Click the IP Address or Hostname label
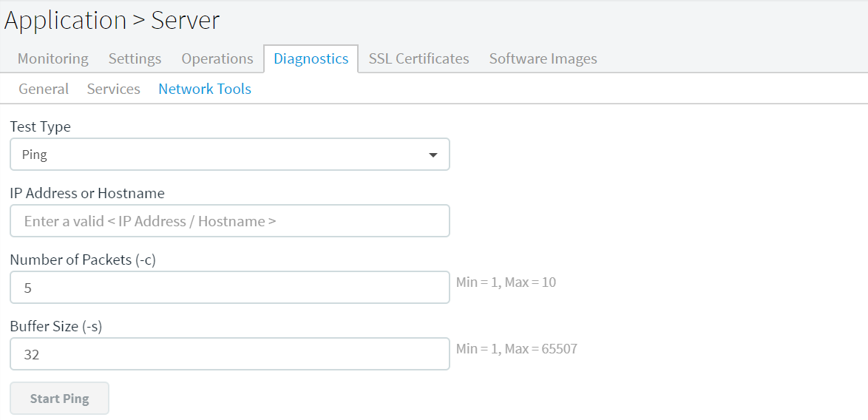This screenshot has width=868, height=420. [x=87, y=193]
